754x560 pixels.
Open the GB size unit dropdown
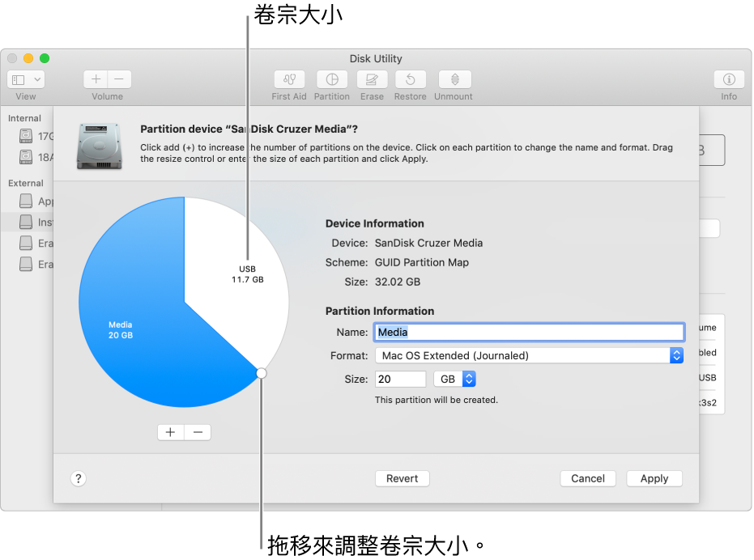click(454, 380)
